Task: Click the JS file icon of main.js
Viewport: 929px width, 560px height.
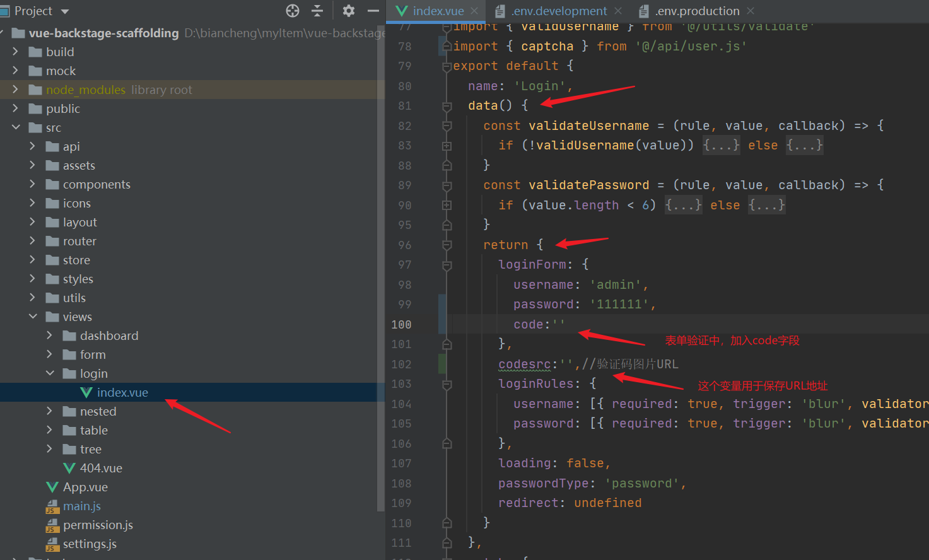Action: coord(52,506)
